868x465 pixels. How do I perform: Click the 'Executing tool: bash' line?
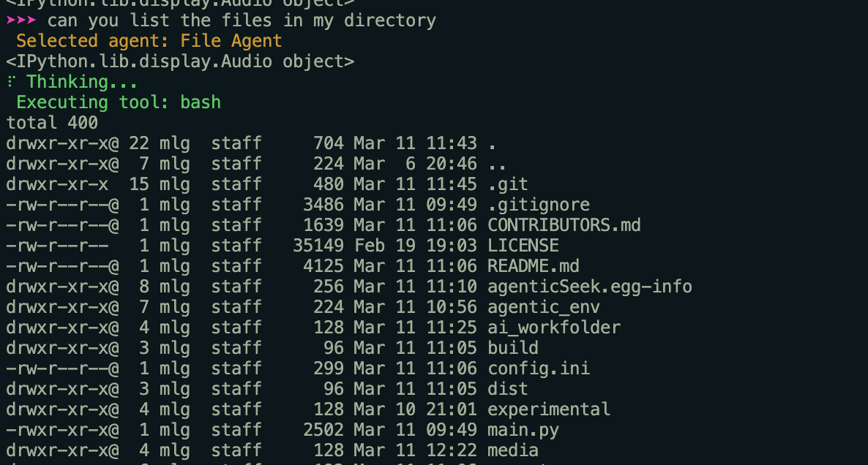(x=119, y=102)
